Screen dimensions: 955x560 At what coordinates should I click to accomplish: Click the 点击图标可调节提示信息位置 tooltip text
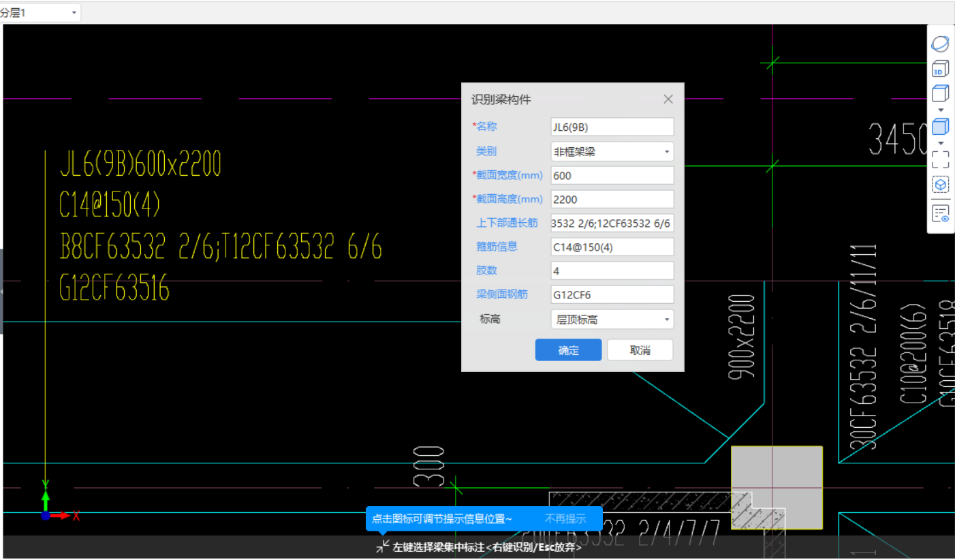441,518
